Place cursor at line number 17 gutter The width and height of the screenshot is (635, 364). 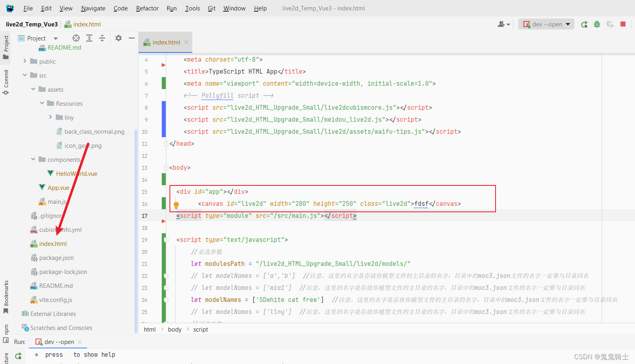click(145, 216)
